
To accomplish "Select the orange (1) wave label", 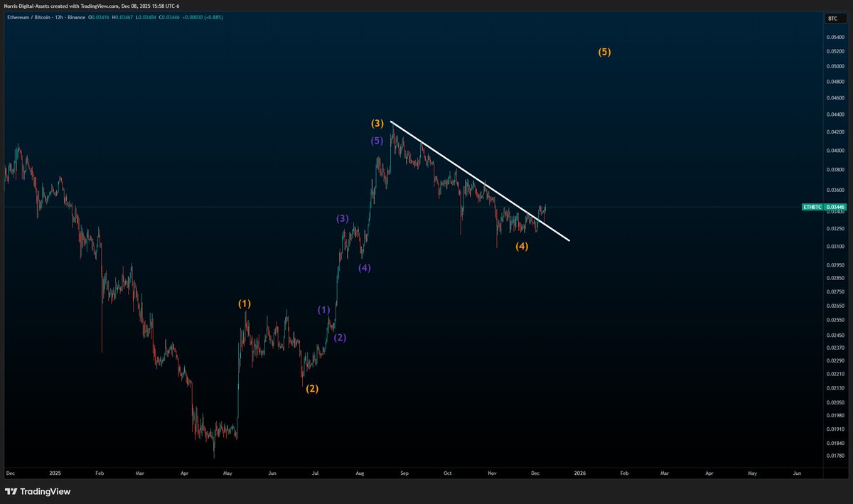I will pos(245,304).
